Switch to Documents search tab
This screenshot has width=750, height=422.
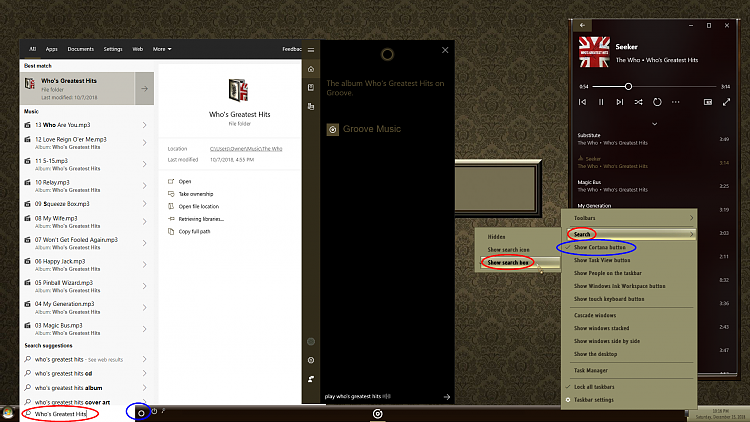[80, 49]
